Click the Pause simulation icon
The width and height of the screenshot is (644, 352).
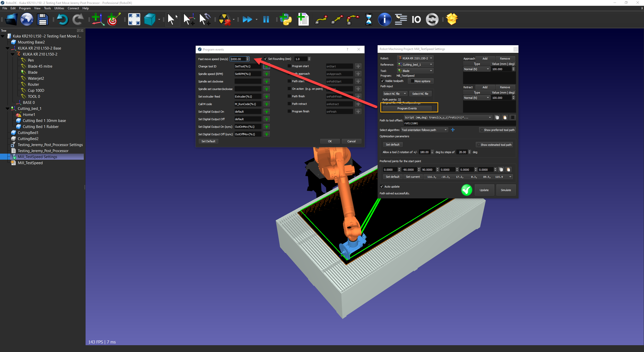point(266,19)
